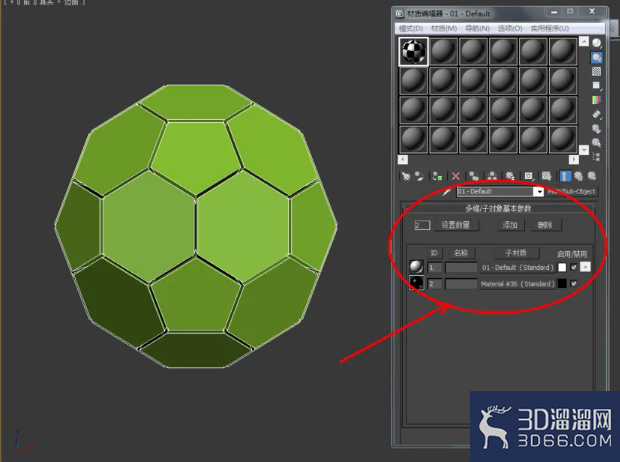Click the name field in row 2
The width and height of the screenshot is (620, 462).
tap(461, 284)
